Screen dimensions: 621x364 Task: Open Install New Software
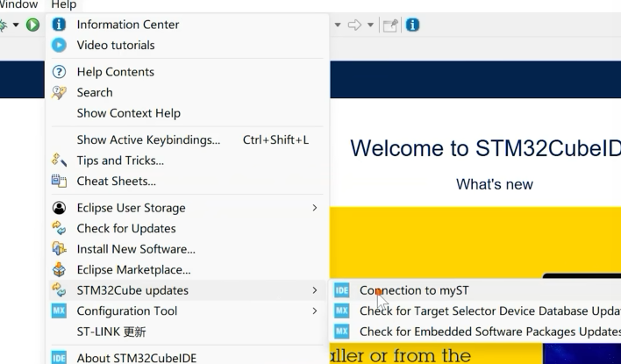click(188, 249)
